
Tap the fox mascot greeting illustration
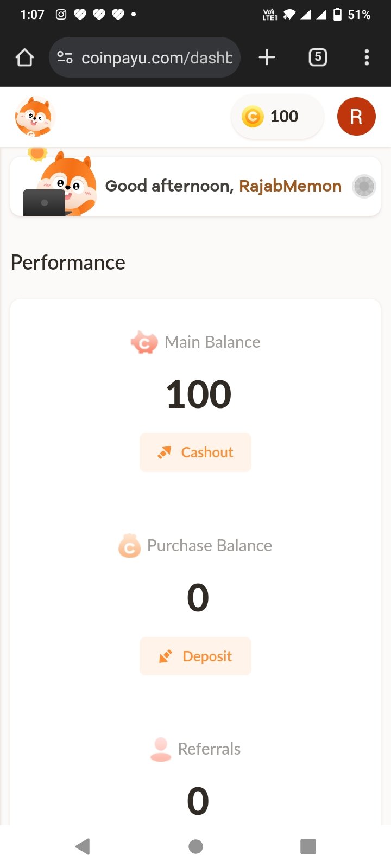61,183
